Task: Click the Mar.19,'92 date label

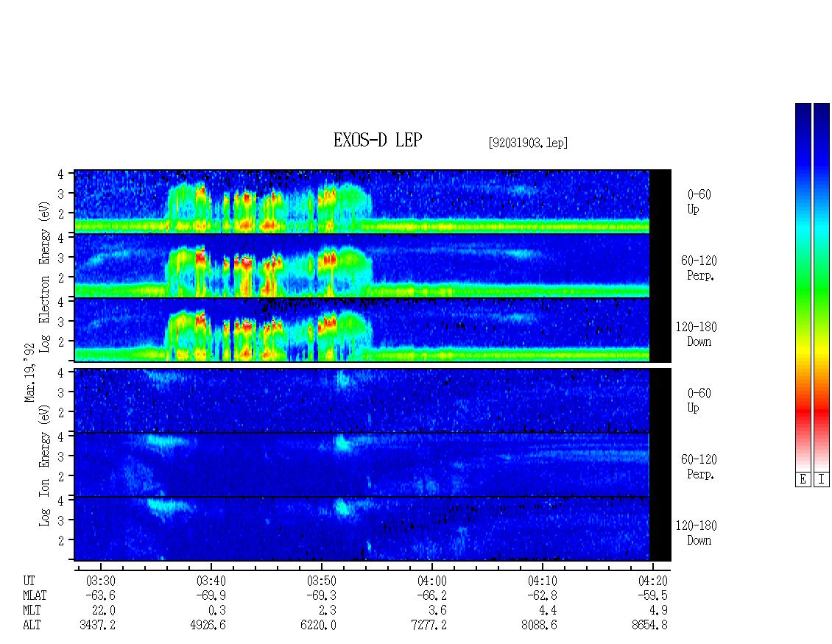Action: coord(29,372)
